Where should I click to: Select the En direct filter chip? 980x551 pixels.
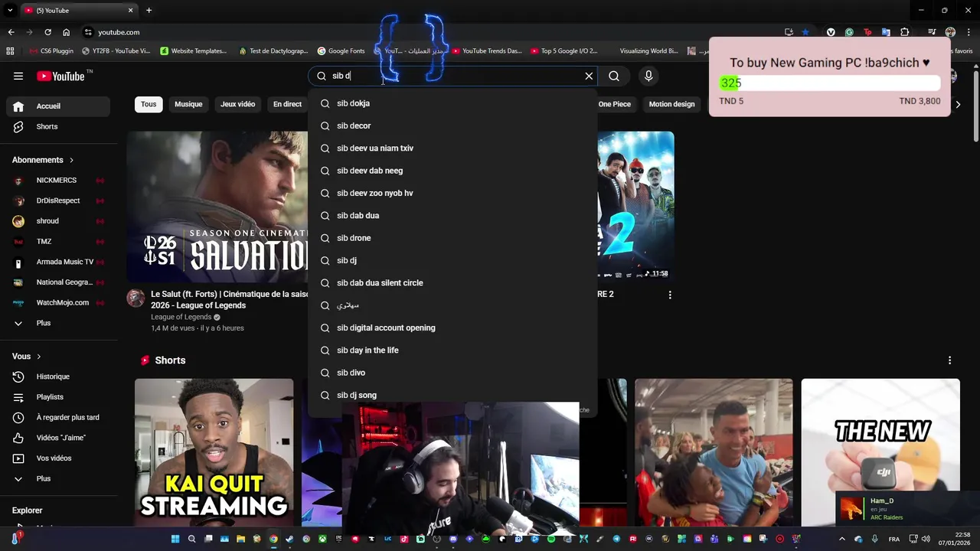point(287,104)
